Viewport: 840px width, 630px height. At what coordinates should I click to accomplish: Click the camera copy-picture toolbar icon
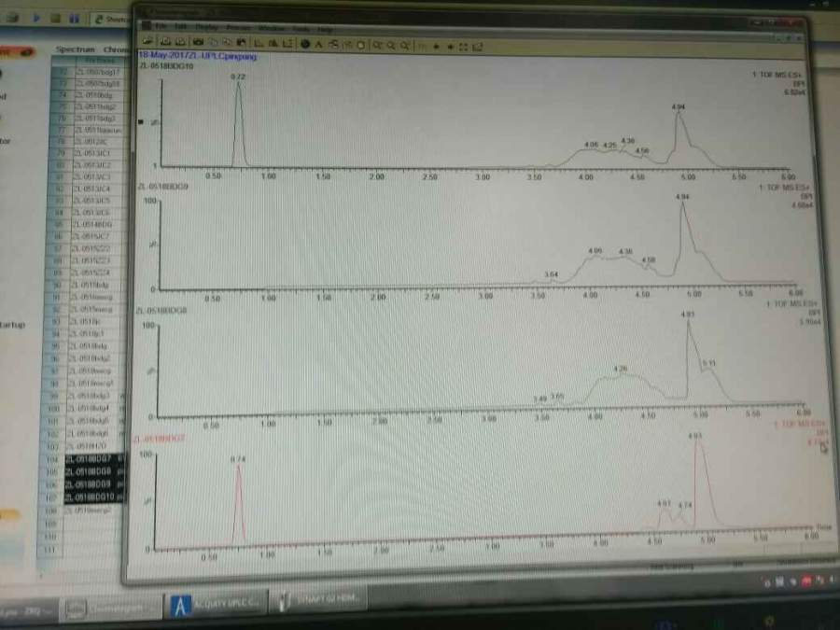tap(198, 42)
